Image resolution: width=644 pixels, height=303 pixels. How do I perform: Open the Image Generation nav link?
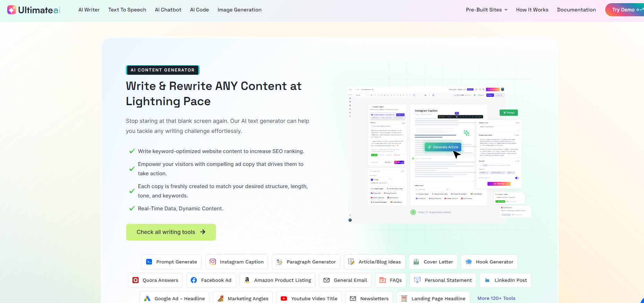tap(240, 10)
